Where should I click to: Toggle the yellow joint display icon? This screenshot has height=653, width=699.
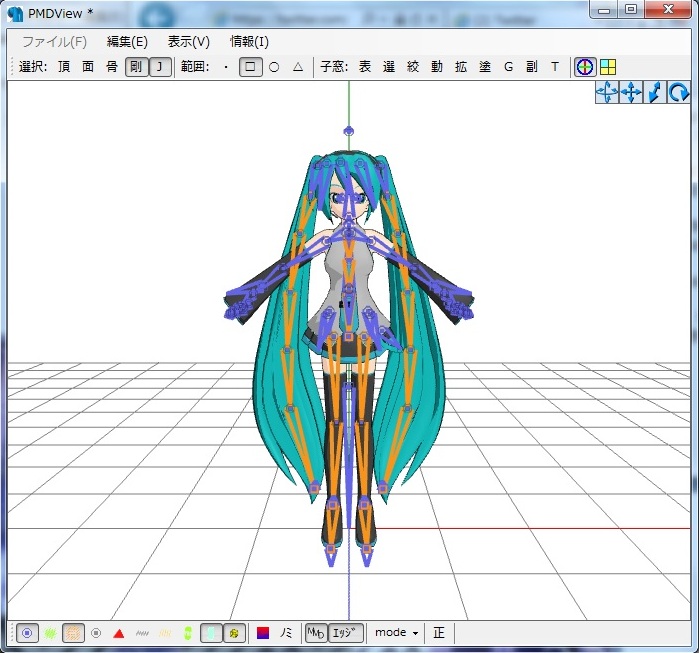[234, 633]
